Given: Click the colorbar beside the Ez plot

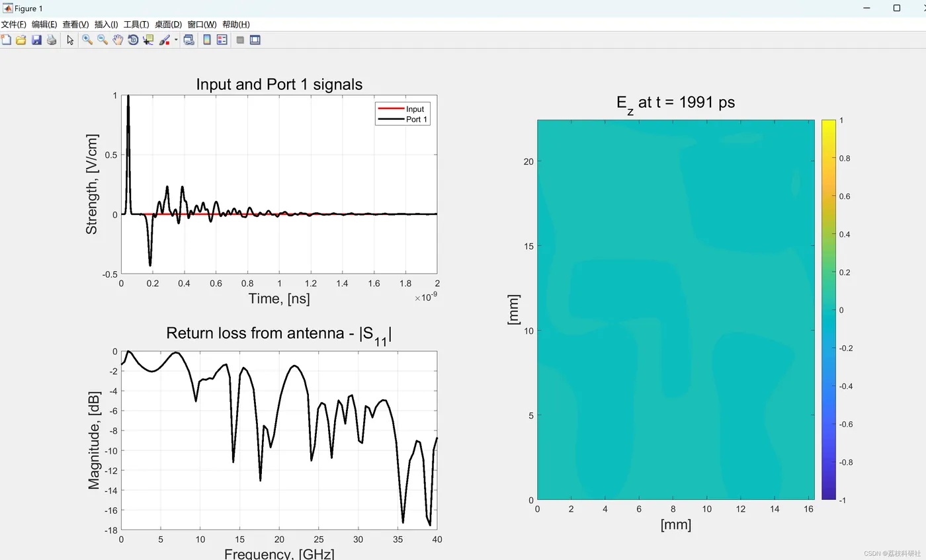Looking at the screenshot, I should pyautogui.click(x=829, y=309).
